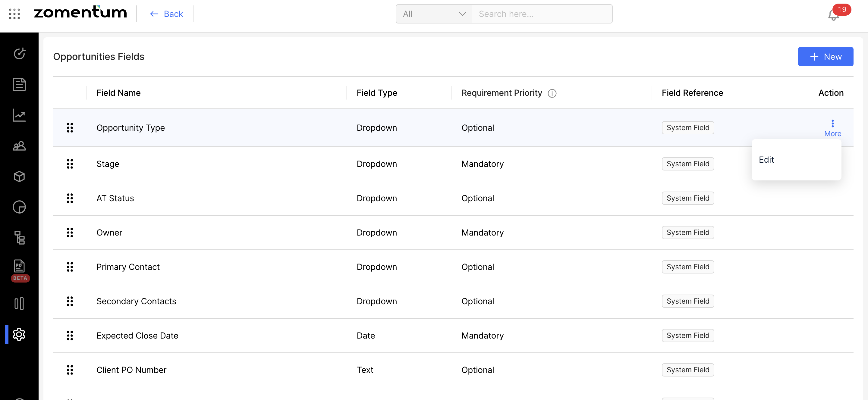Open the clients people sidebar icon
868x400 pixels.
point(19,146)
